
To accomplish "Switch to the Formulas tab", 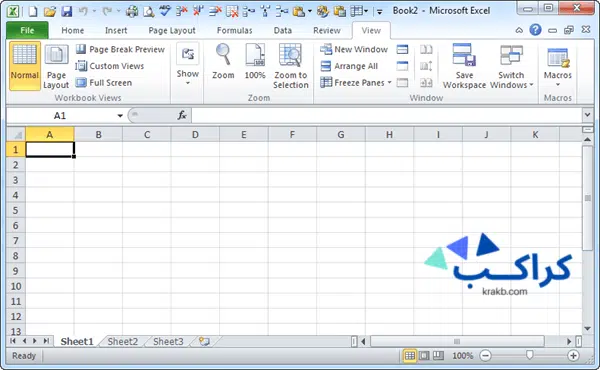I will point(235,30).
